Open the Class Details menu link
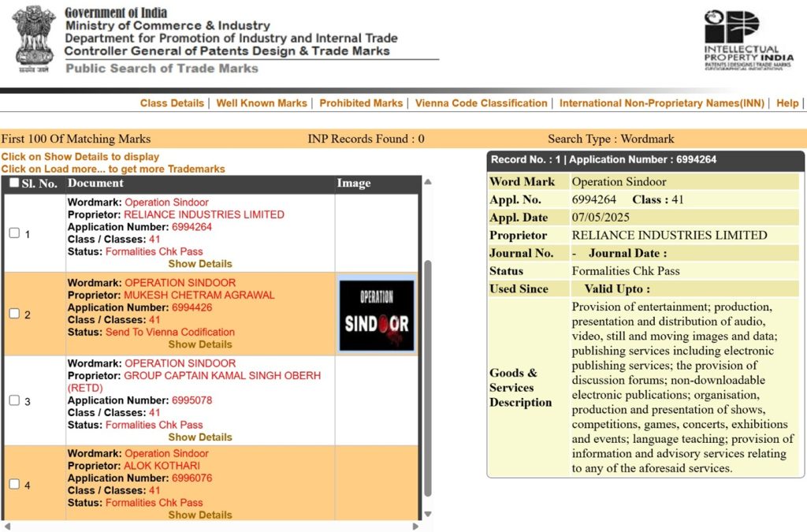This screenshot has width=807, height=532. pyautogui.click(x=172, y=103)
